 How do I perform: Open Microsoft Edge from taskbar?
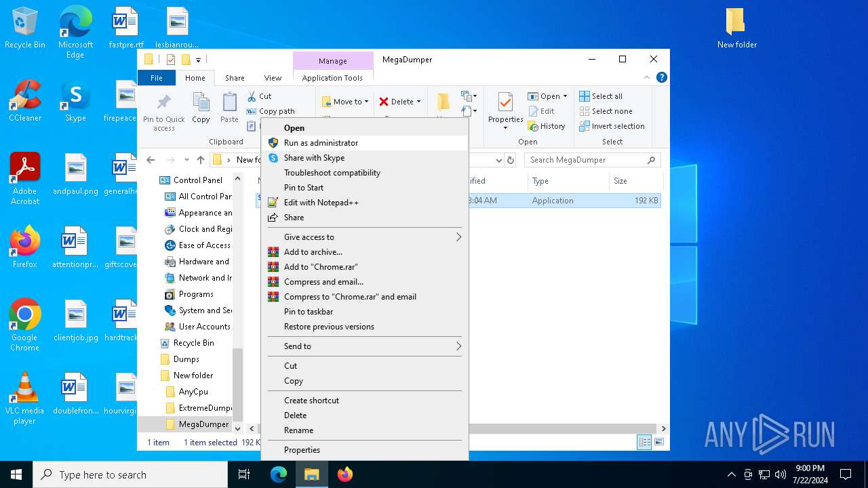coord(279,474)
